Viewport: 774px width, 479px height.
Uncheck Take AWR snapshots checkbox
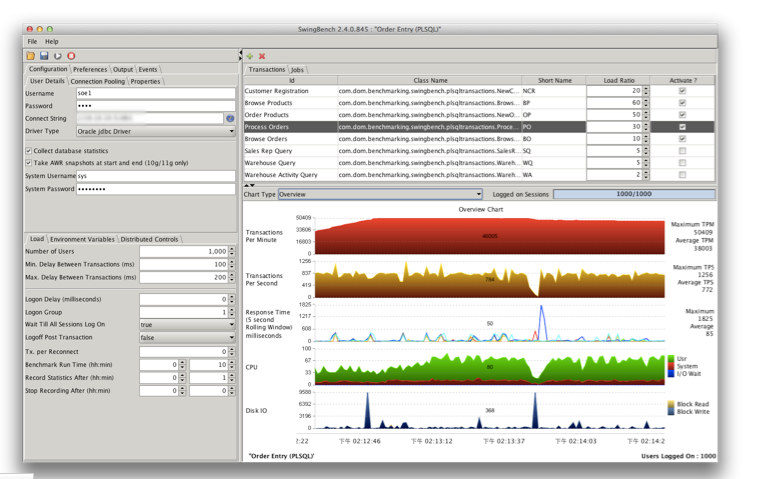point(29,162)
